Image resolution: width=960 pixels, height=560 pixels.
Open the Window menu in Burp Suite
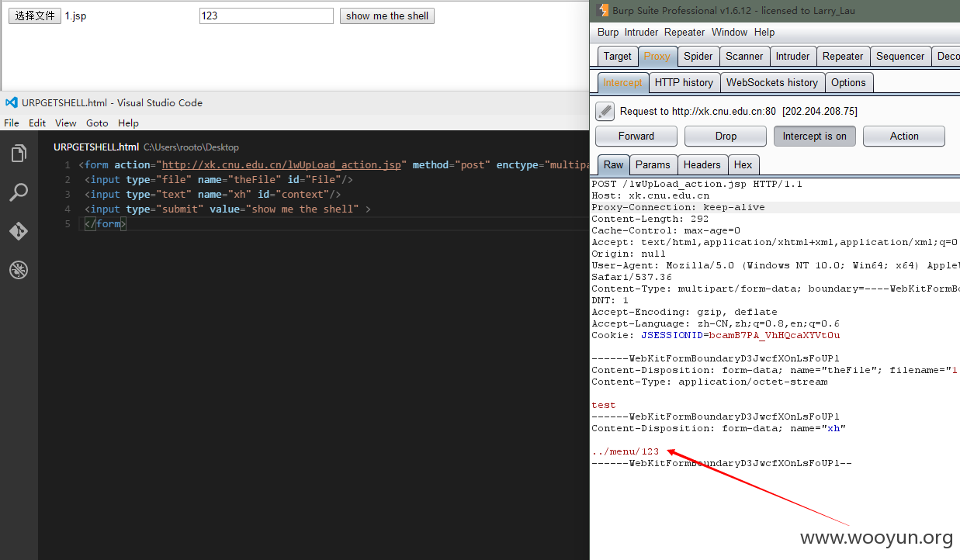[x=730, y=32]
